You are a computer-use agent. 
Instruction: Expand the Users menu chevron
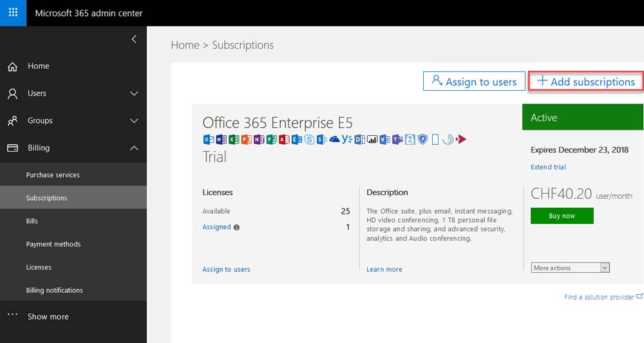click(x=134, y=93)
